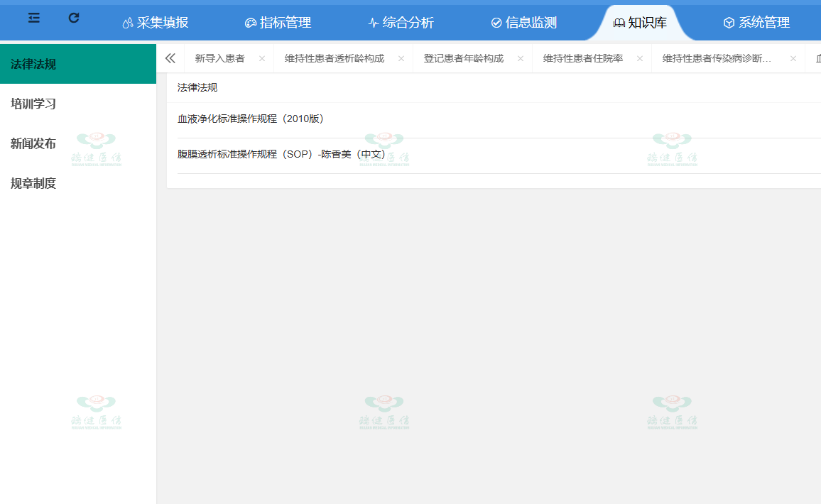The width and height of the screenshot is (821, 504).
Task: Click the droplet icon beside 采集填报
Action: [x=127, y=23]
